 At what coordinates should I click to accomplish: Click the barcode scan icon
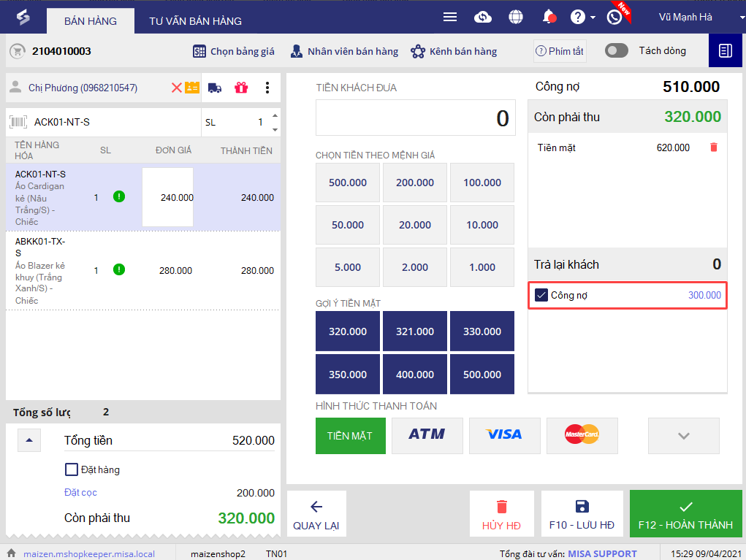coord(18,122)
